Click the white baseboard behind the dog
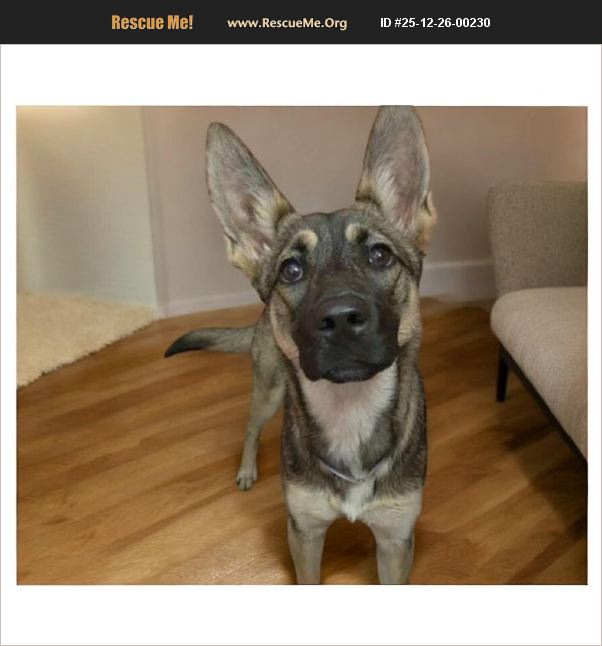Screen dimensions: 602x646 click(455, 280)
